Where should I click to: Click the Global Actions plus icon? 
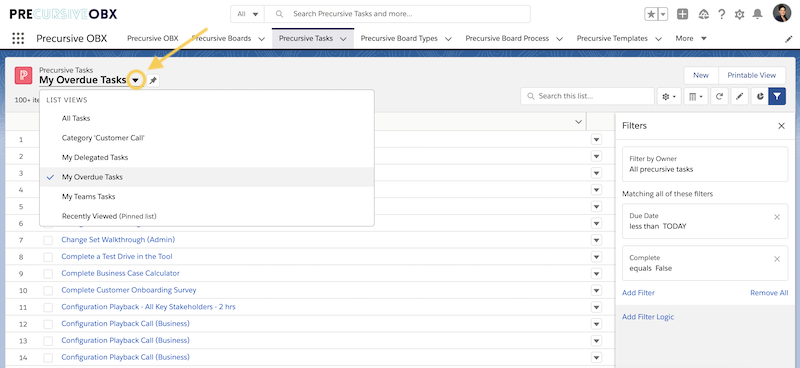click(683, 14)
